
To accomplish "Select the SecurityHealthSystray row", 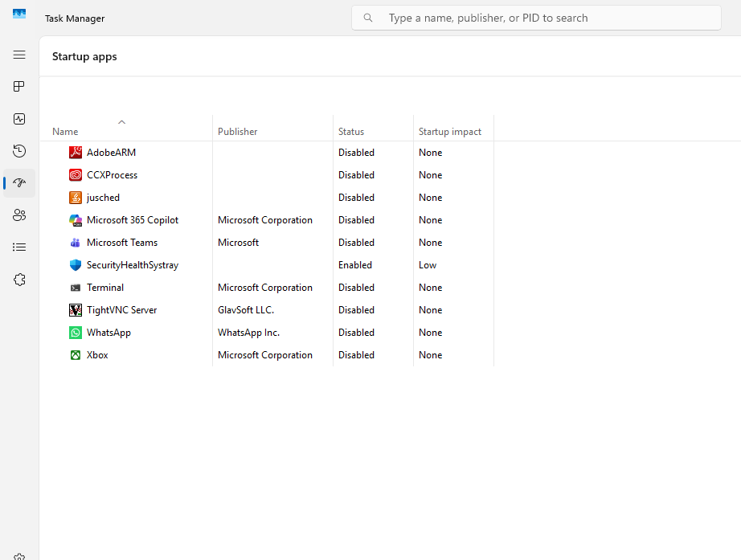I will coord(132,265).
